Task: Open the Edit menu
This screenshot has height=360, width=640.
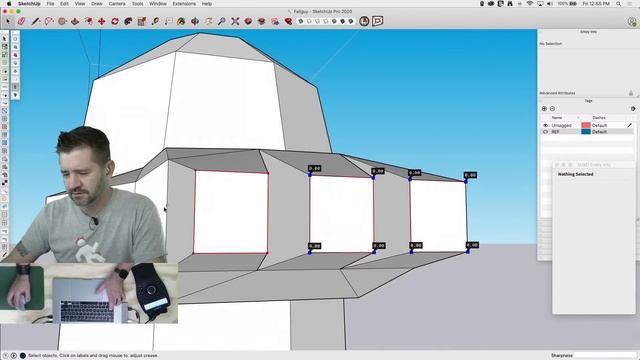Action: tap(64, 4)
